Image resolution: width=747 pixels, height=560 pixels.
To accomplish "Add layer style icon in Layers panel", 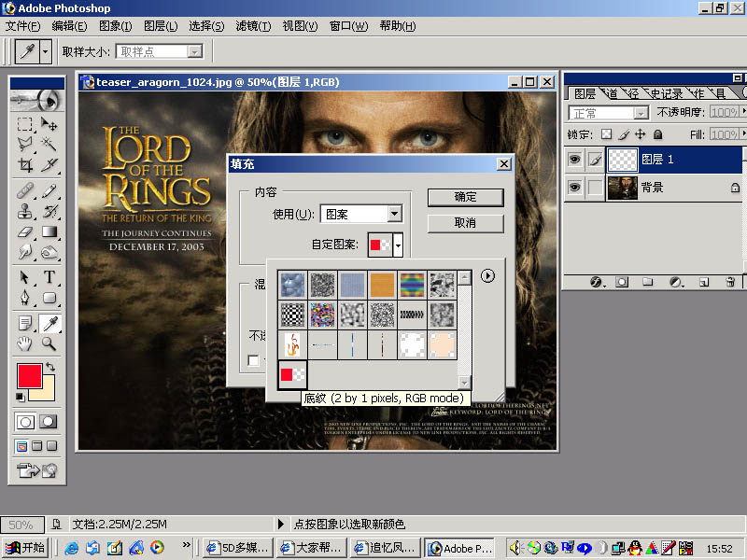I will pyautogui.click(x=597, y=282).
